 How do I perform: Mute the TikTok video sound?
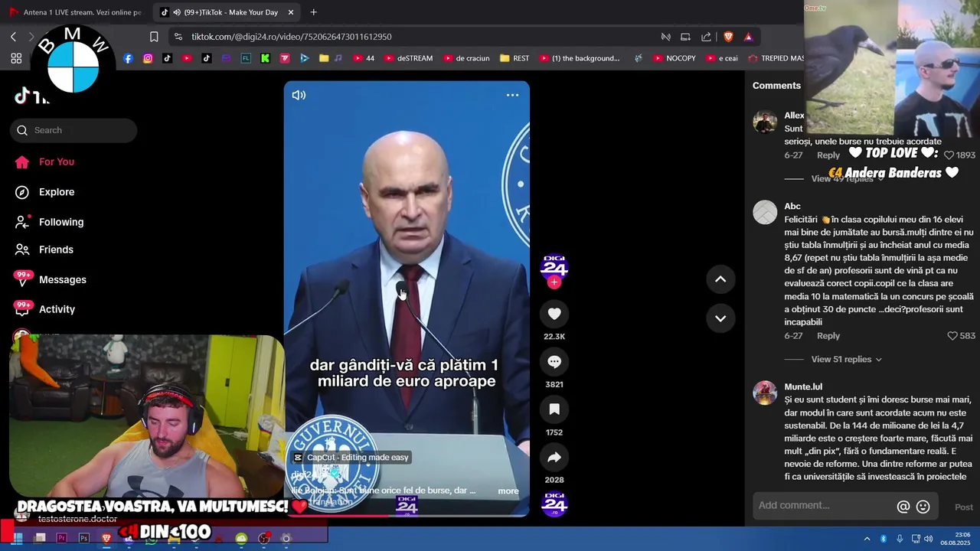pos(299,95)
